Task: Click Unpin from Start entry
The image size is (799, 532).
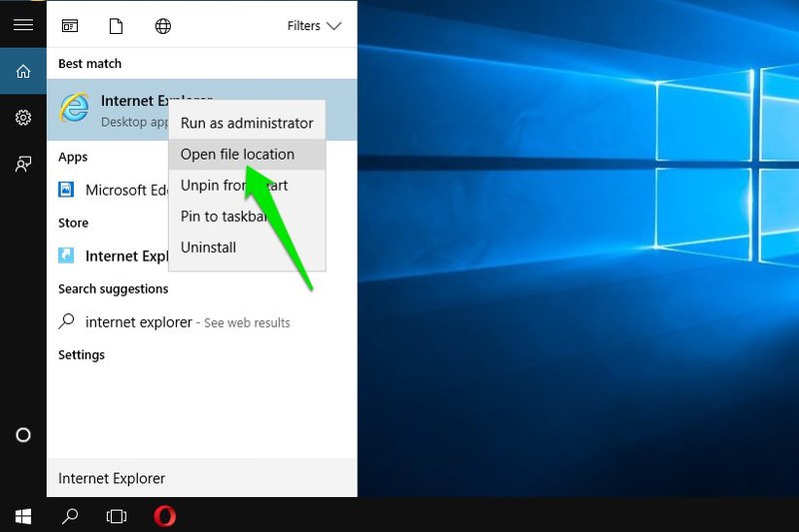Action: (247, 186)
